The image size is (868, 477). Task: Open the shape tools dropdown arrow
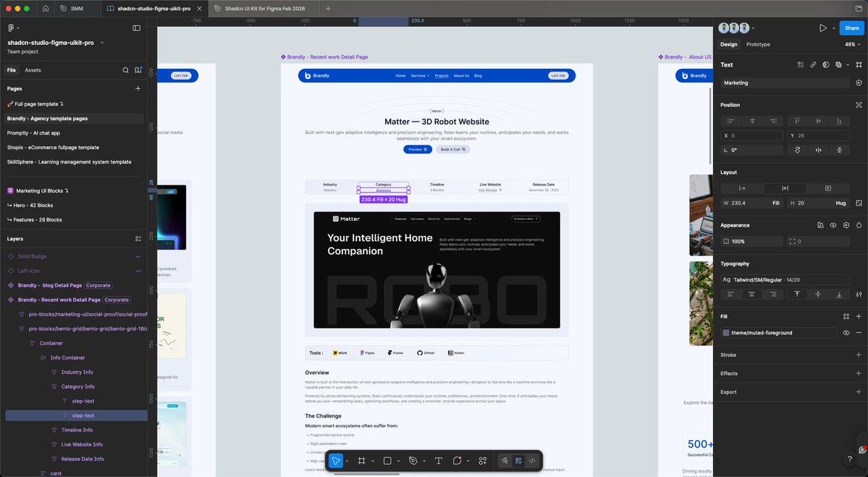[399, 461]
